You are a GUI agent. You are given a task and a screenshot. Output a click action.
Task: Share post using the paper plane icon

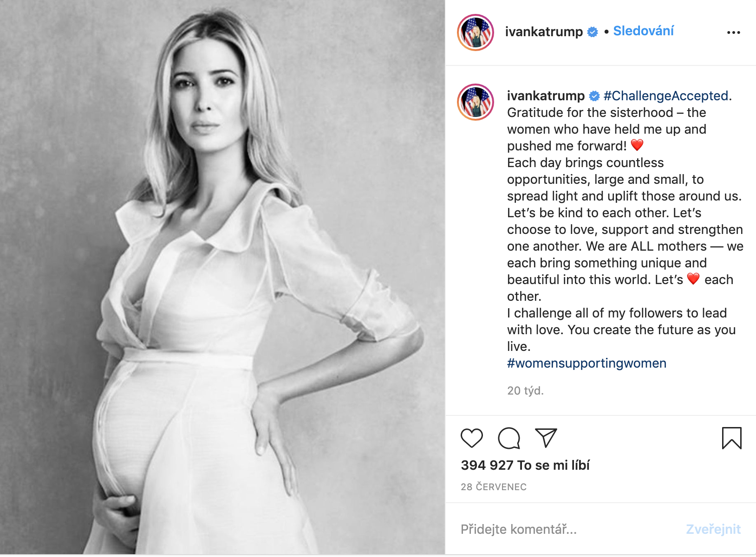point(546,438)
